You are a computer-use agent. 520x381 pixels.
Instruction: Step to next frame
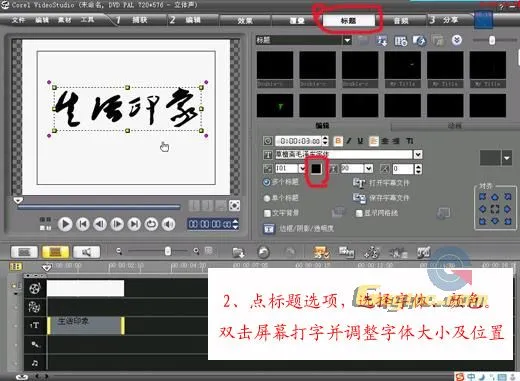[x=117, y=224]
